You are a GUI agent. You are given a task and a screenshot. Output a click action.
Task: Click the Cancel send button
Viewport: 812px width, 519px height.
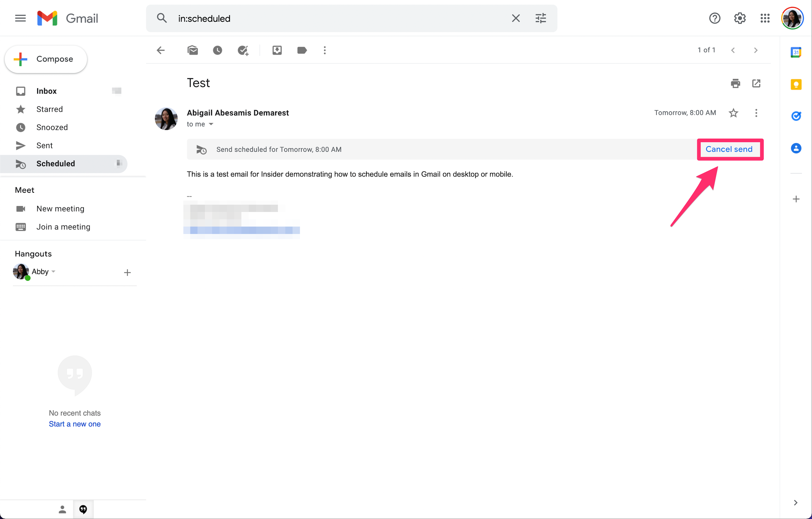click(x=729, y=149)
